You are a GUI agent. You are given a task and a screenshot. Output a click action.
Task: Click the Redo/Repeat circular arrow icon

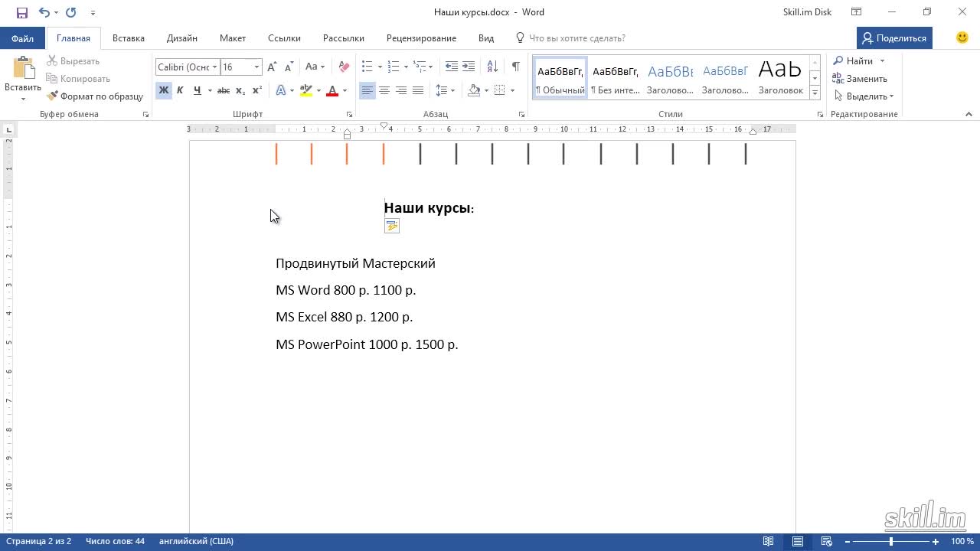(x=71, y=12)
